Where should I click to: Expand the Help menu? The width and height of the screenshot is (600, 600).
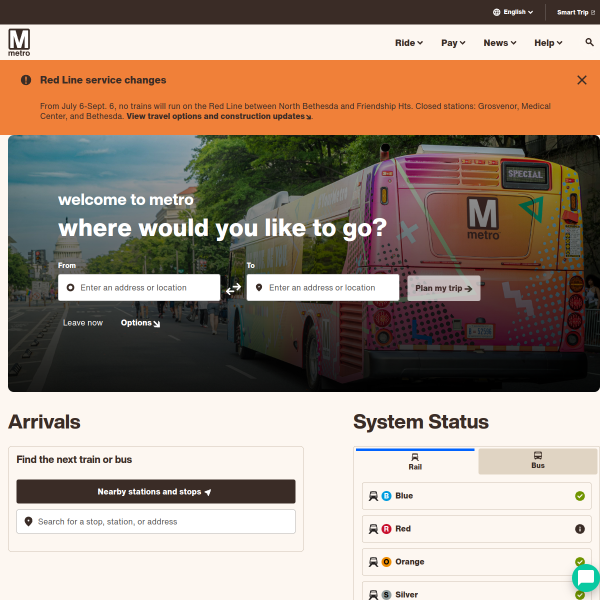pos(548,43)
